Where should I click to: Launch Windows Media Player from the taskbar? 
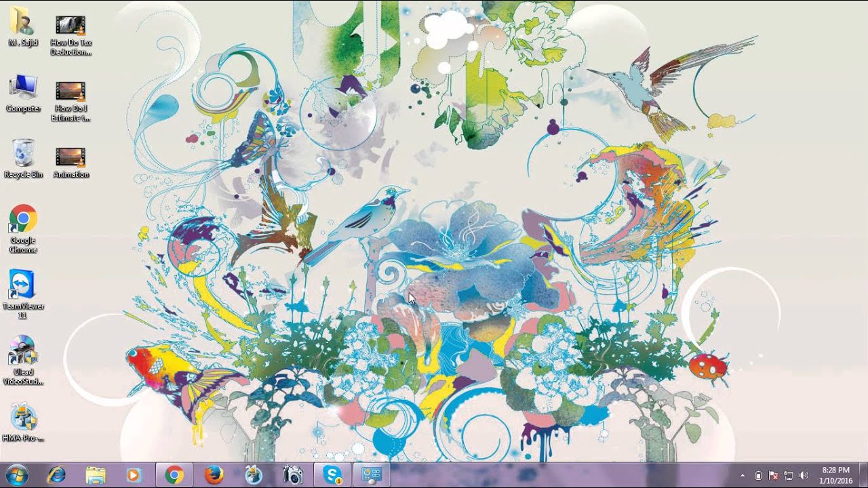click(134, 475)
